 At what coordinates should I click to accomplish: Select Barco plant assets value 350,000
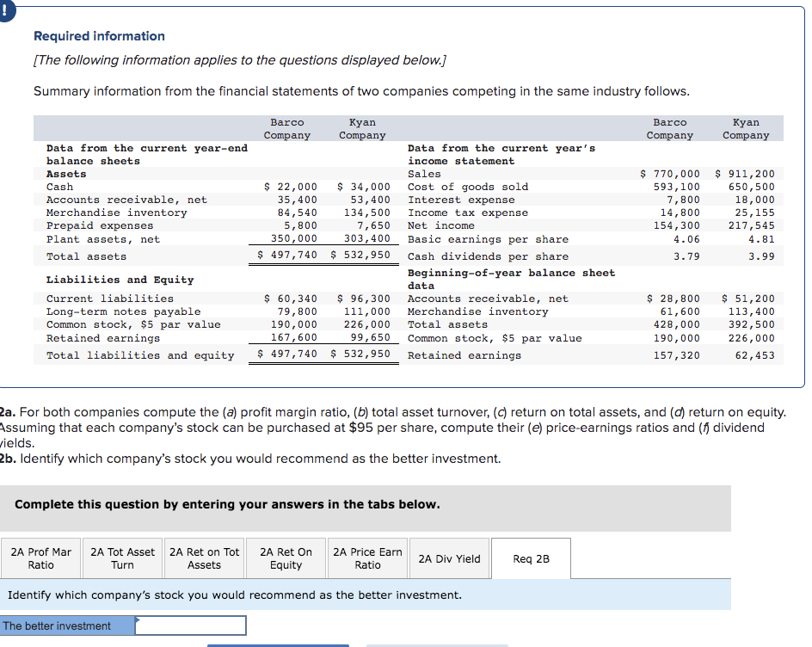(293, 238)
